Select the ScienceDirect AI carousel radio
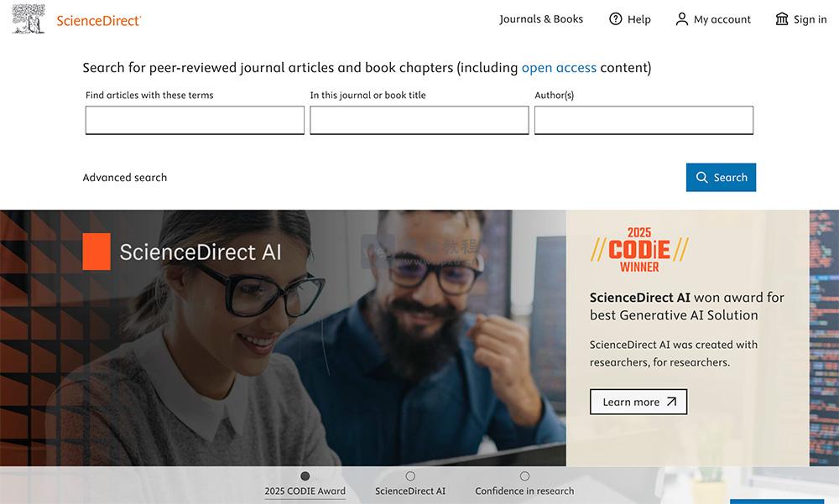The height and width of the screenshot is (504, 839). coord(410,475)
